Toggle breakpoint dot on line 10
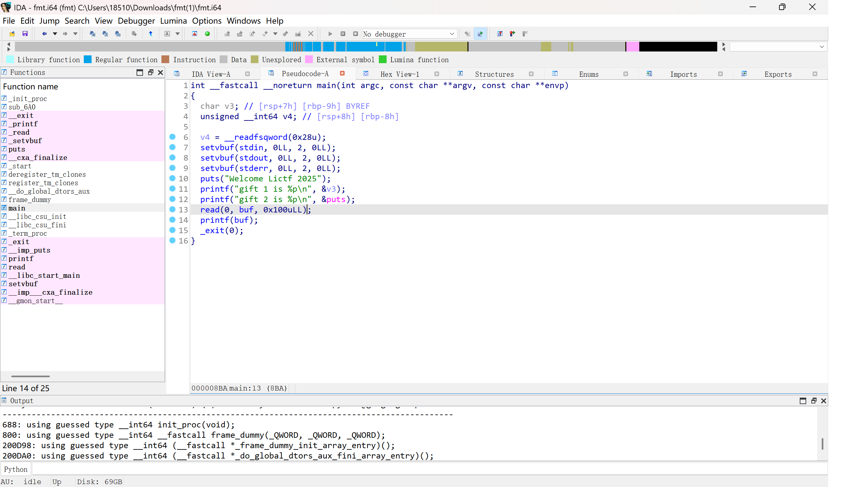Image resolution: width=868 pixels, height=487 pixels. tap(172, 178)
